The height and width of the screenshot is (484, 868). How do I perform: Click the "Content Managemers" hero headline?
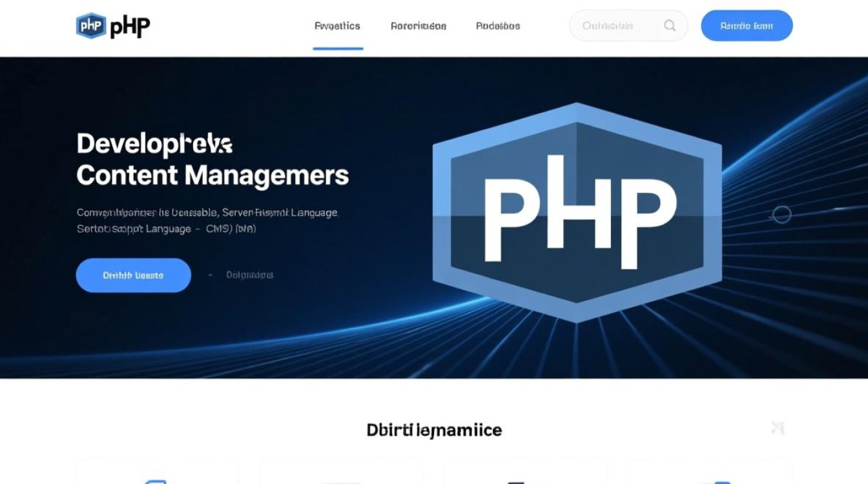coord(212,176)
